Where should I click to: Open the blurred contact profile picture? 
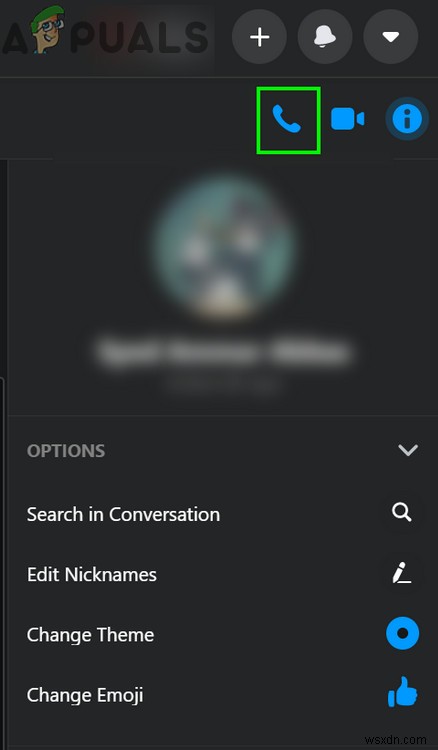[224, 246]
